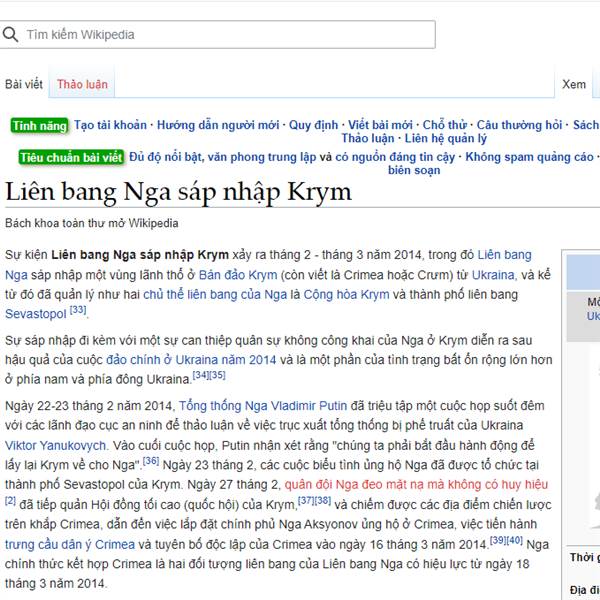Focus the Tìm kiếm Wikipedia search box
Screen dimensions: 600x600
[217, 34]
